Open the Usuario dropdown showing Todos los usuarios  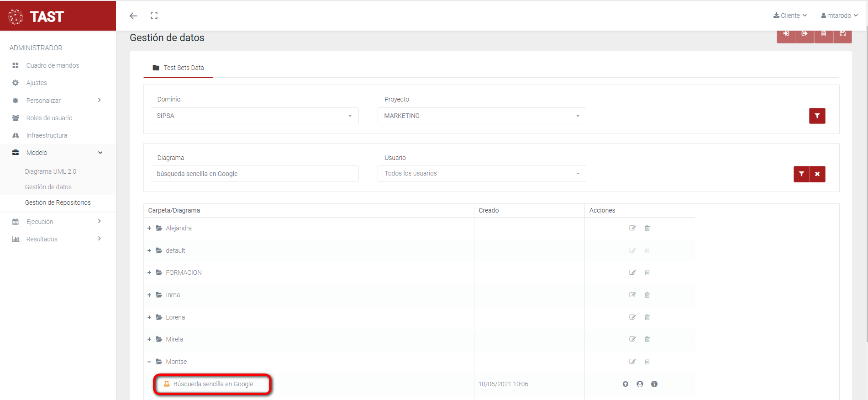pos(481,174)
